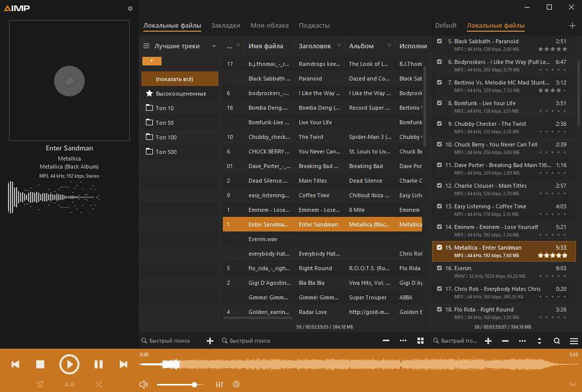Open the Топ 100 folder
Viewport: 582px width, 392px height.
tap(180, 137)
